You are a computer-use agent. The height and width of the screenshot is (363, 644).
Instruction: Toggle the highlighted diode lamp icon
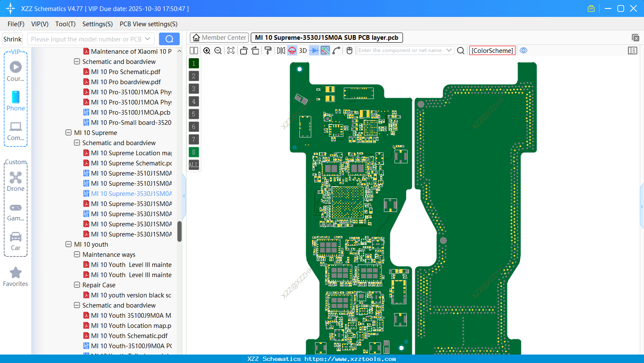[292, 50]
